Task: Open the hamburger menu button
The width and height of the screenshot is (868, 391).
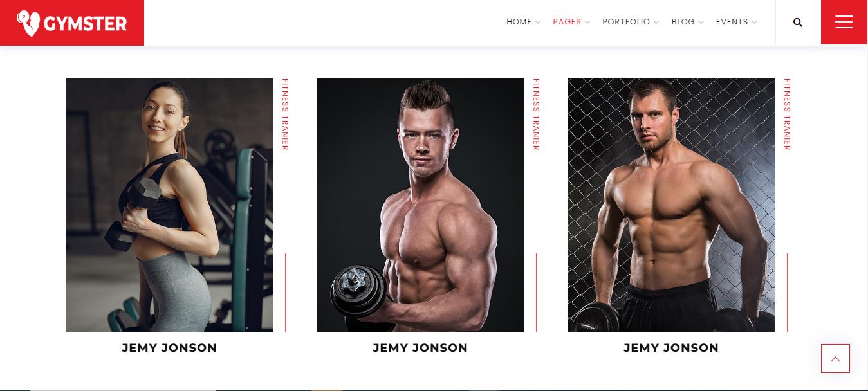Action: [x=844, y=22]
